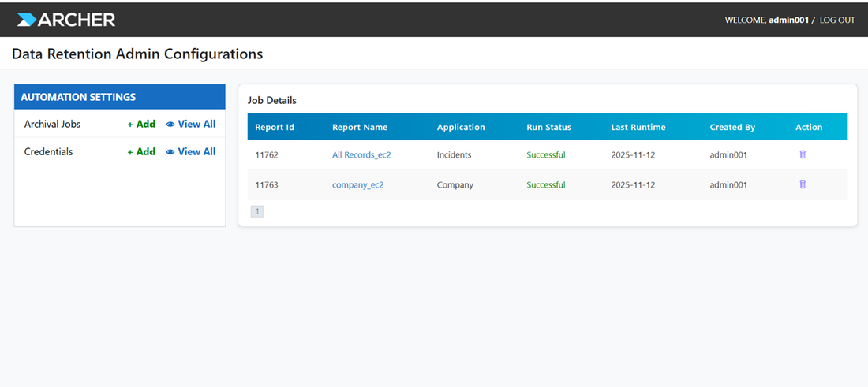868x387 pixels.
Task: Open the All Records_ec2 report link
Action: [x=361, y=154]
